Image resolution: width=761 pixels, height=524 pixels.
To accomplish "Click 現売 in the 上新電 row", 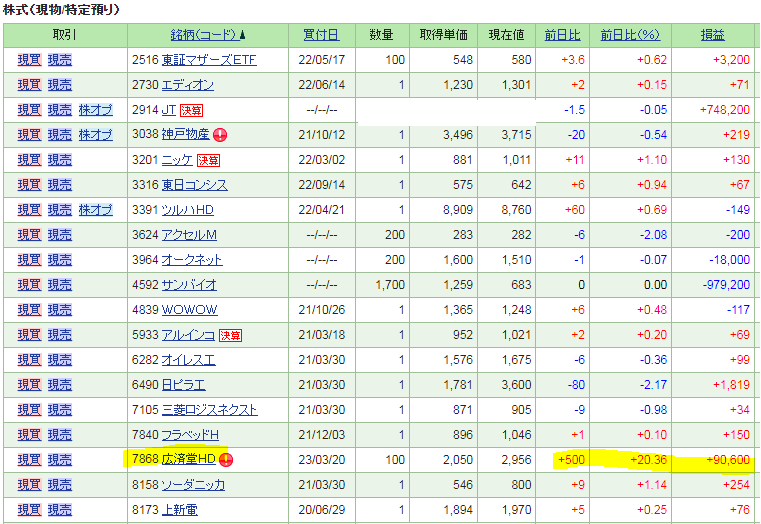I will pos(60,510).
